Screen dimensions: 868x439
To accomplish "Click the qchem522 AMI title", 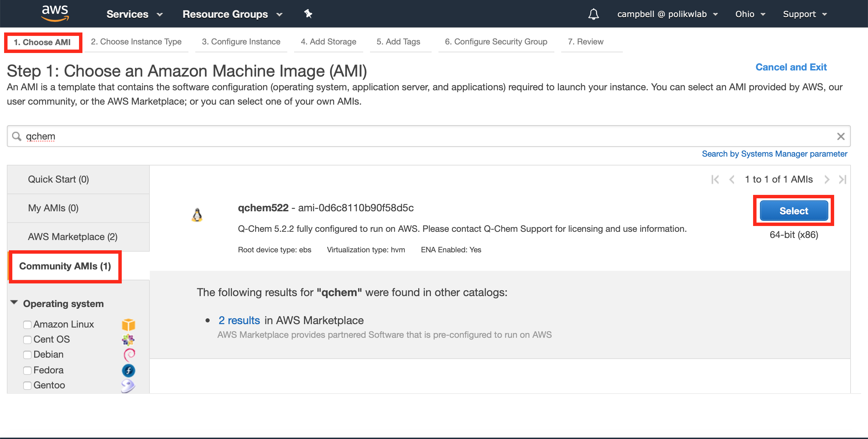I will point(263,208).
